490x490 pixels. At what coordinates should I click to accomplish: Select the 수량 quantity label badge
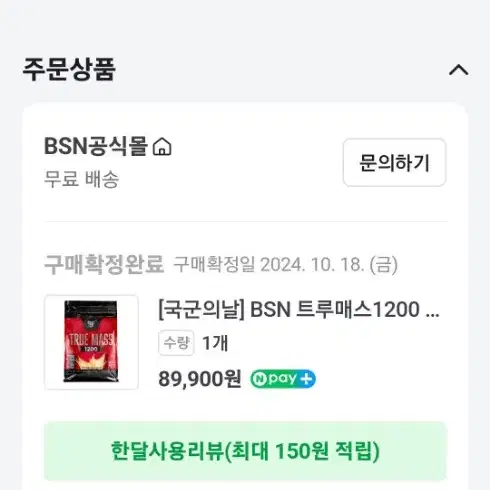tap(176, 343)
